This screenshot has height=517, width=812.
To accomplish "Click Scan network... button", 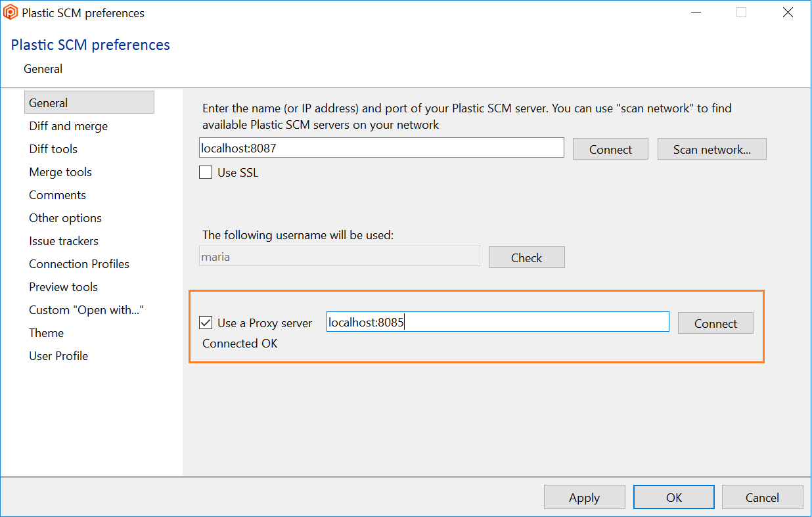I will 712,149.
